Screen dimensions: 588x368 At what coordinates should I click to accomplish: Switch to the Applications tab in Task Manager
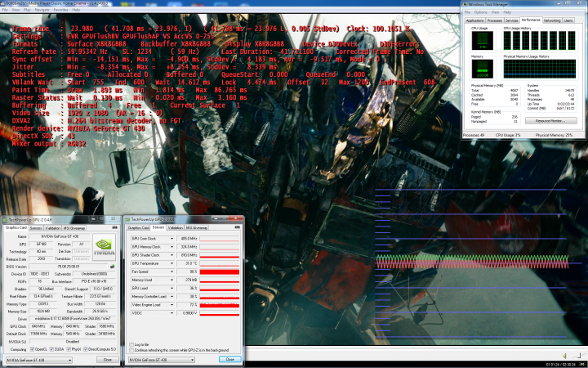pyautogui.click(x=475, y=20)
